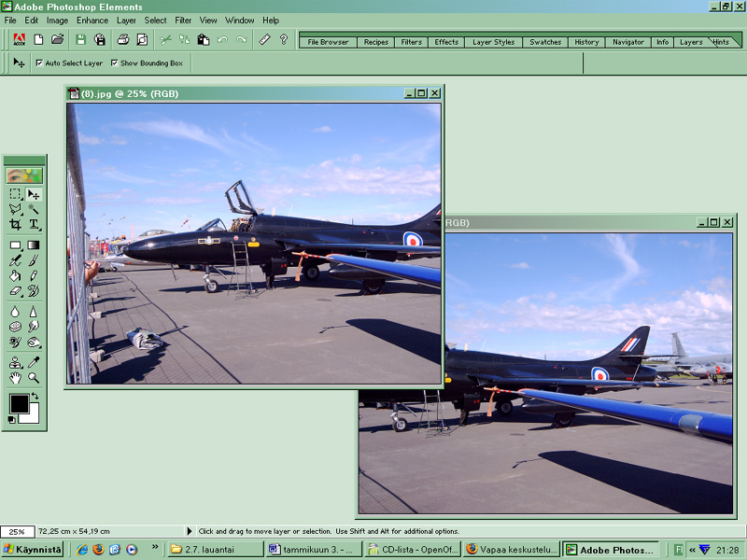Image resolution: width=747 pixels, height=560 pixels.
Task: Open the Enhance menu
Action: click(x=92, y=21)
